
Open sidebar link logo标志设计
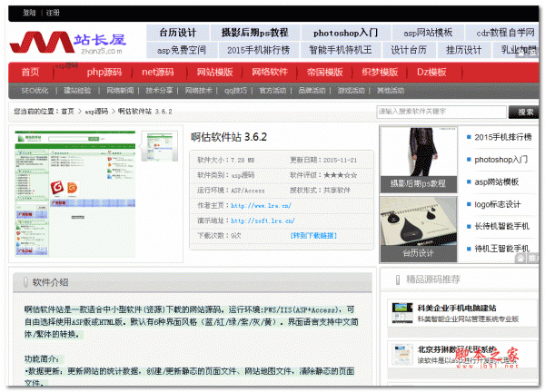498,204
